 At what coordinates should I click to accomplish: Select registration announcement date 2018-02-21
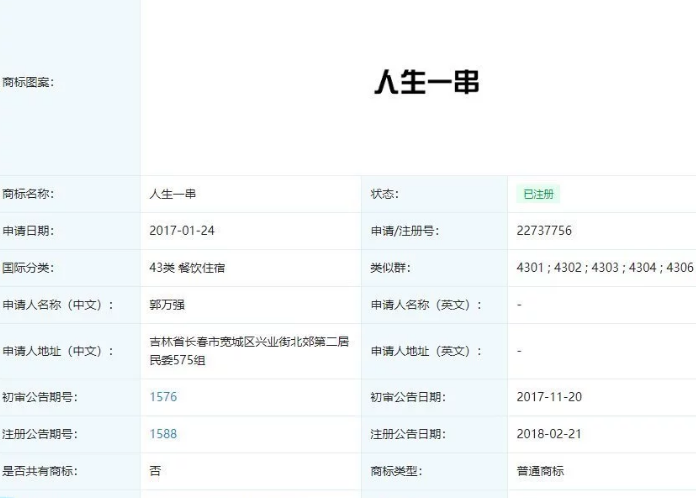click(x=549, y=434)
